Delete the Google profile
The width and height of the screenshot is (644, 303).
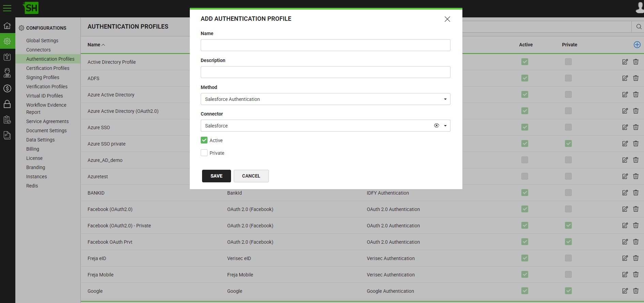click(636, 291)
